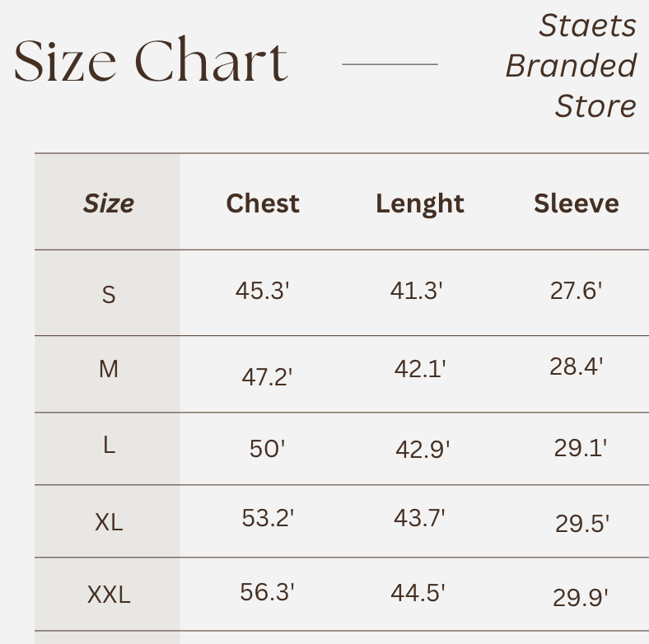This screenshot has width=649, height=644.
Task: Click the sleeve value 27.6'
Action: click(577, 291)
